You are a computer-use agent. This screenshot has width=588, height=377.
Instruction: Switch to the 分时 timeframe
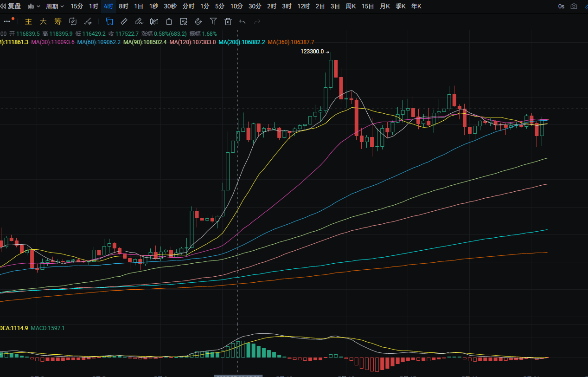(x=188, y=6)
